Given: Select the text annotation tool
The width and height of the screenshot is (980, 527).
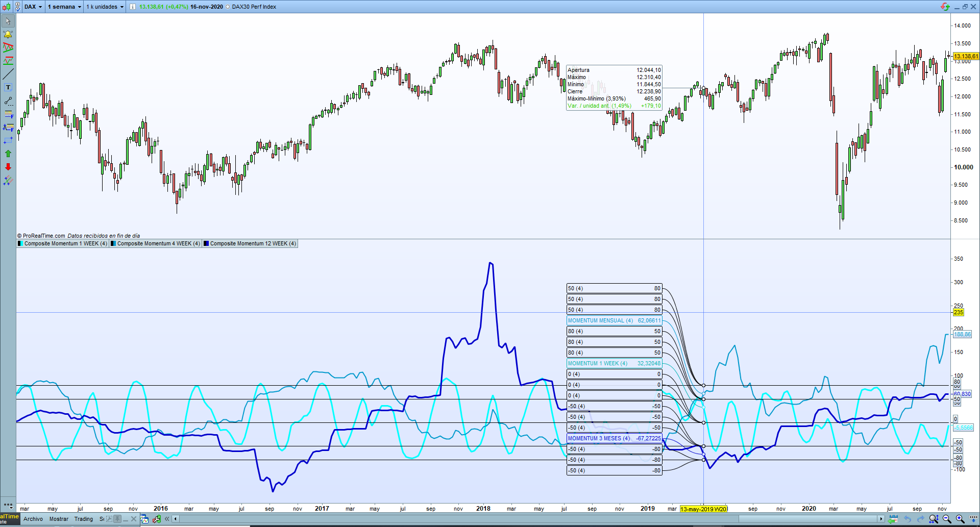Looking at the screenshot, I should point(8,88).
